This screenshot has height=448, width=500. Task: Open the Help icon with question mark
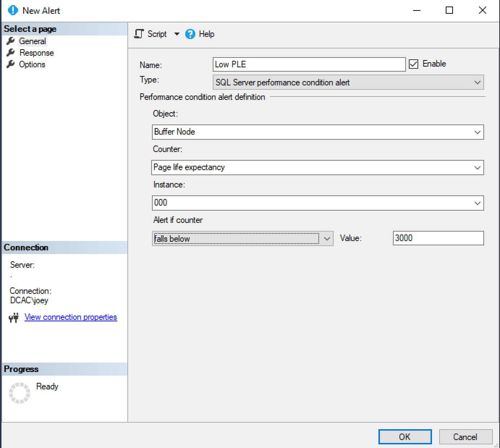pyautogui.click(x=190, y=34)
